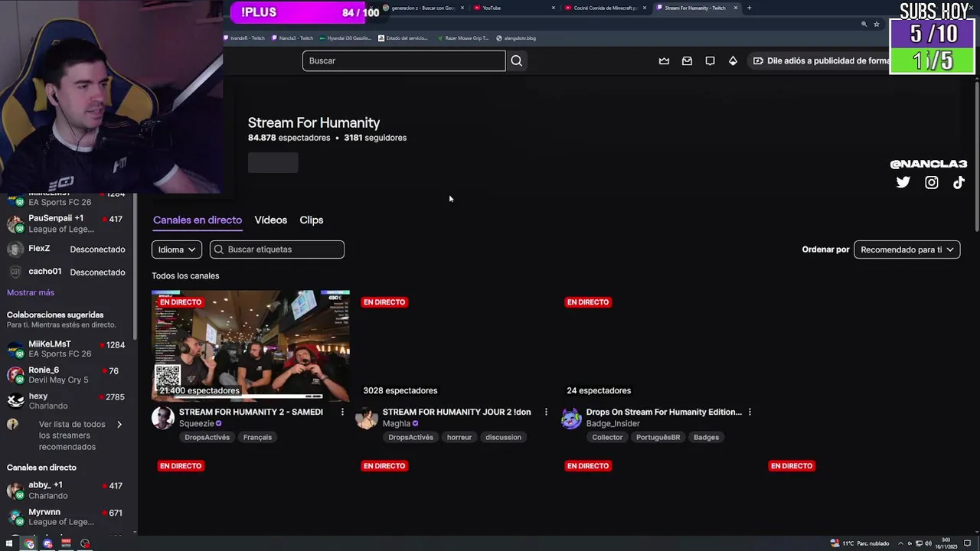Open a new browser tab
This screenshot has height=551, width=980.
(749, 8)
